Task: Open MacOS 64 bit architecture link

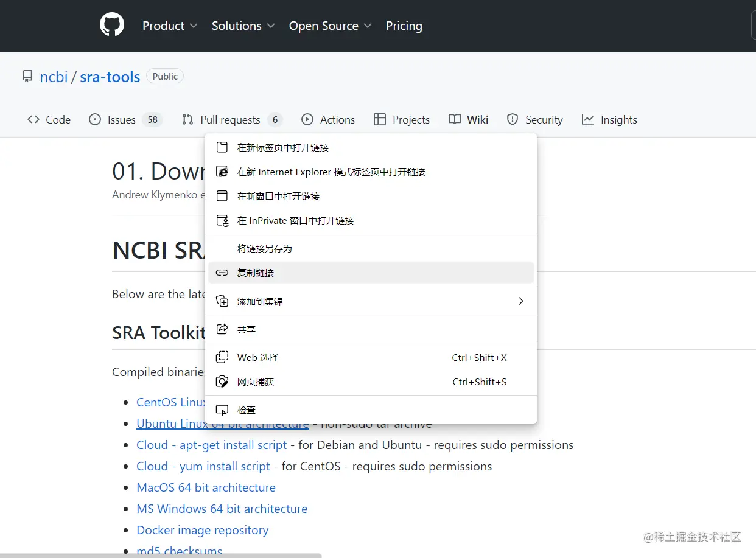Action: [206, 487]
